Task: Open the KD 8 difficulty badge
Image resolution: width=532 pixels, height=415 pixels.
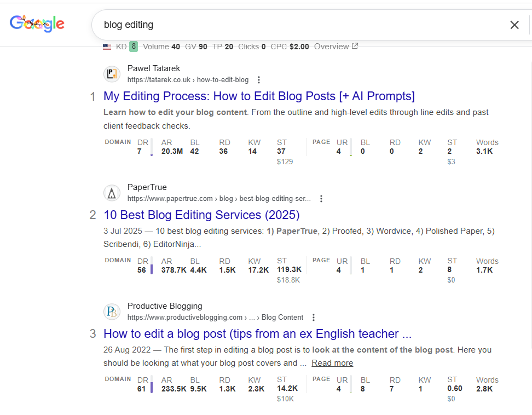Action: (x=134, y=47)
